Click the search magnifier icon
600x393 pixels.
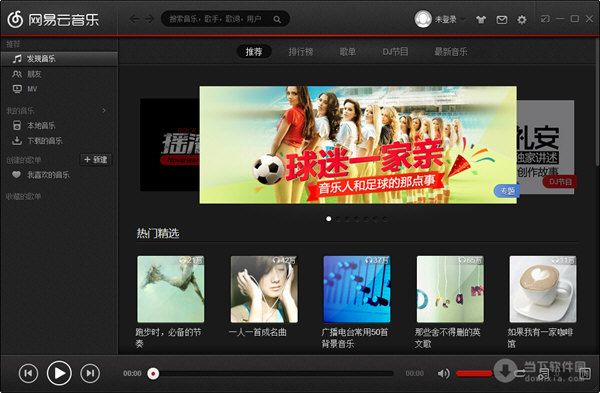click(x=277, y=19)
